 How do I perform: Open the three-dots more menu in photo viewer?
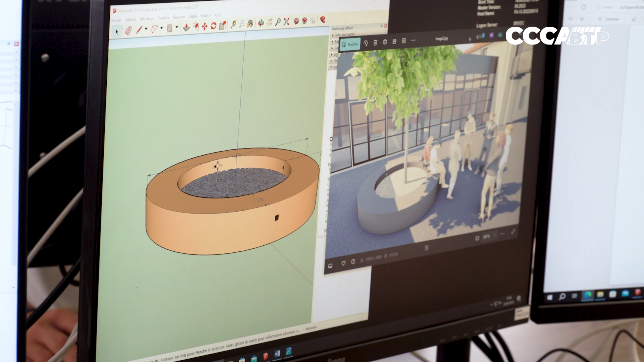coord(413,40)
